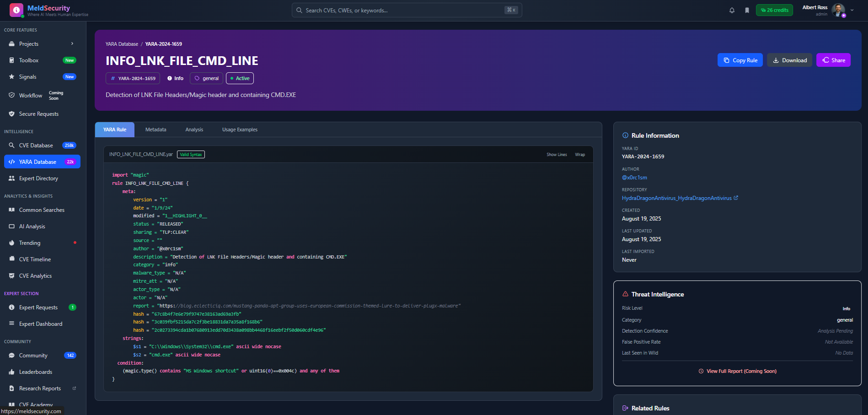The height and width of the screenshot is (415, 868).
Task: Focus the Search CVEs, CWEs search field
Action: (407, 10)
